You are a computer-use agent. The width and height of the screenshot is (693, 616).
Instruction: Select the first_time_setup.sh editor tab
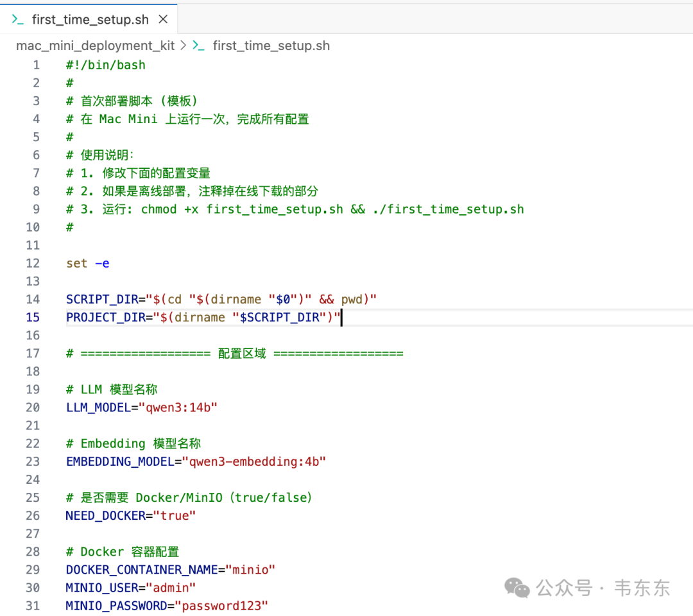coord(89,19)
